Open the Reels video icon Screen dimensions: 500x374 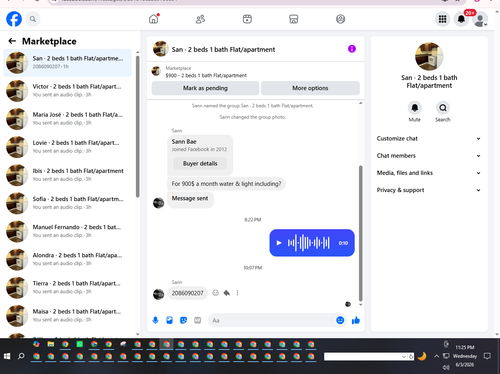click(247, 19)
